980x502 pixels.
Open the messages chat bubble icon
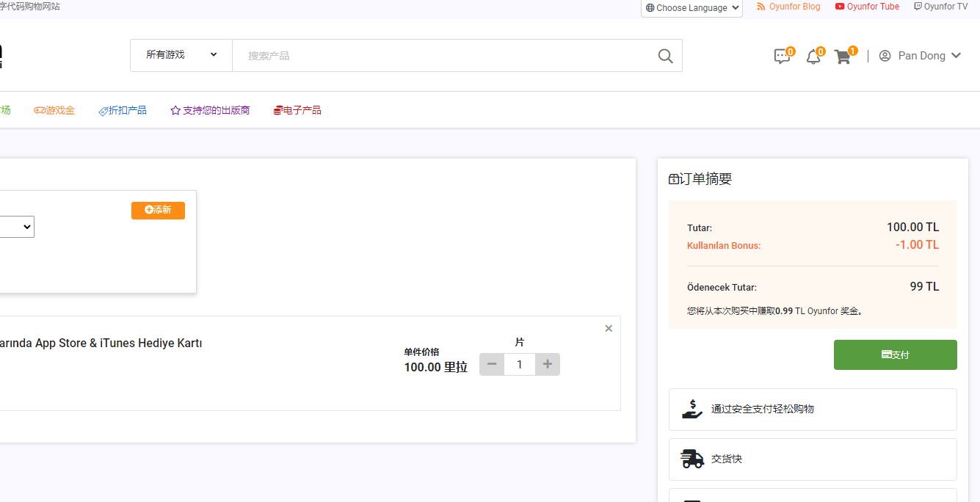coord(783,57)
